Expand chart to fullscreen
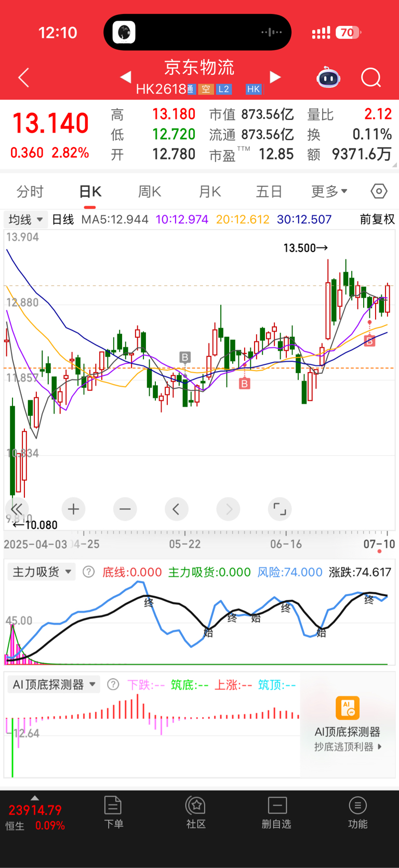Screen dimensions: 399x868 point(280,509)
